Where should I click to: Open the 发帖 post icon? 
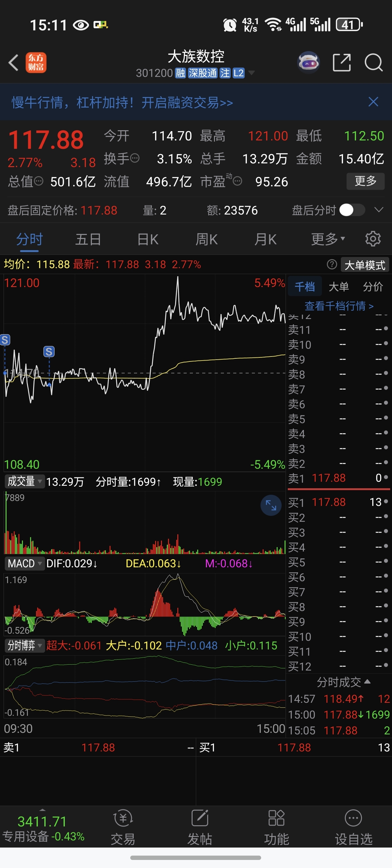[x=200, y=827]
